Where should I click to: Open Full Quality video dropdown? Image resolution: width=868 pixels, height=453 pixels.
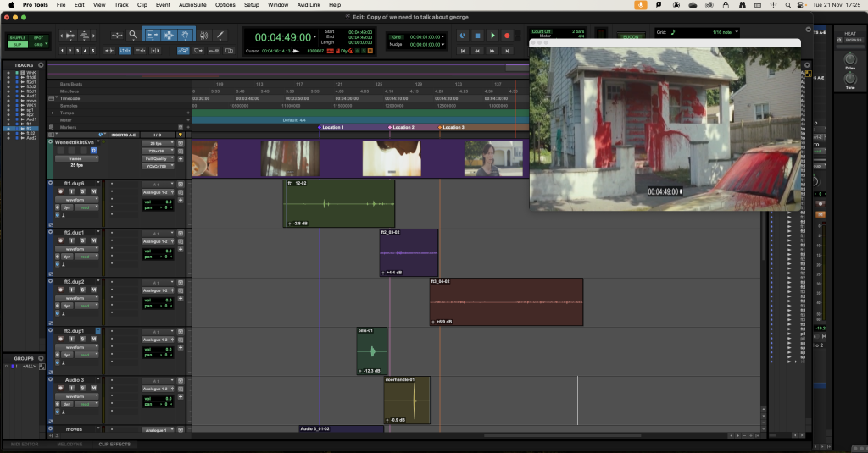pyautogui.click(x=157, y=158)
